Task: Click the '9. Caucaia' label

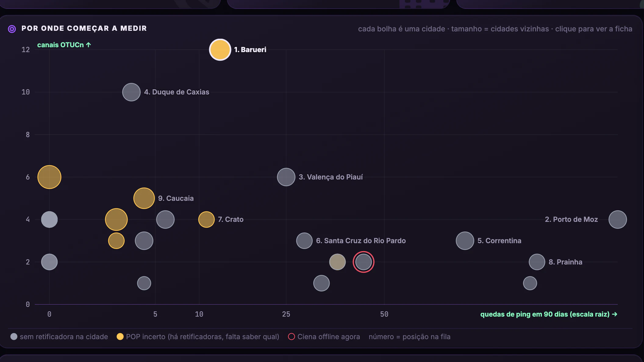Action: pos(176,198)
